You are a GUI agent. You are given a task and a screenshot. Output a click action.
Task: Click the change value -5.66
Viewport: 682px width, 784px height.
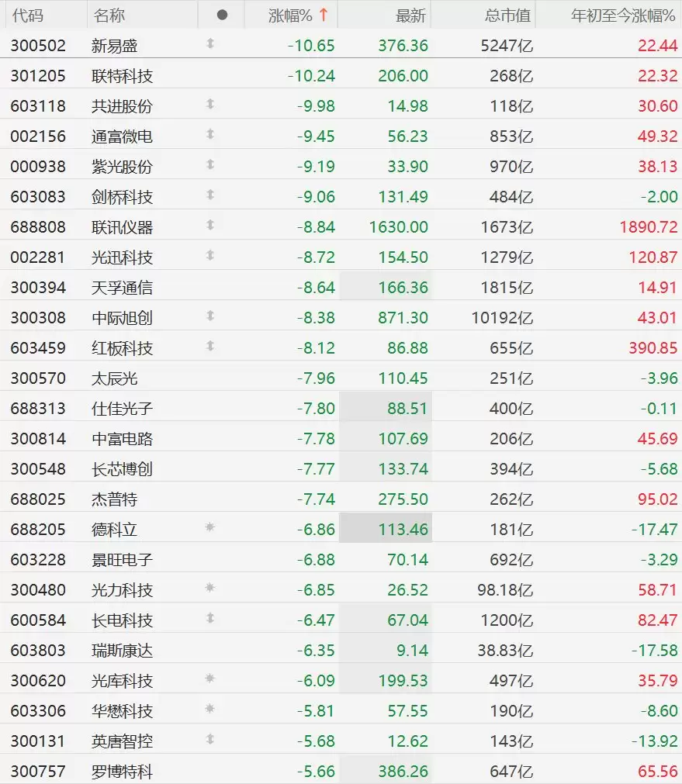(316, 772)
